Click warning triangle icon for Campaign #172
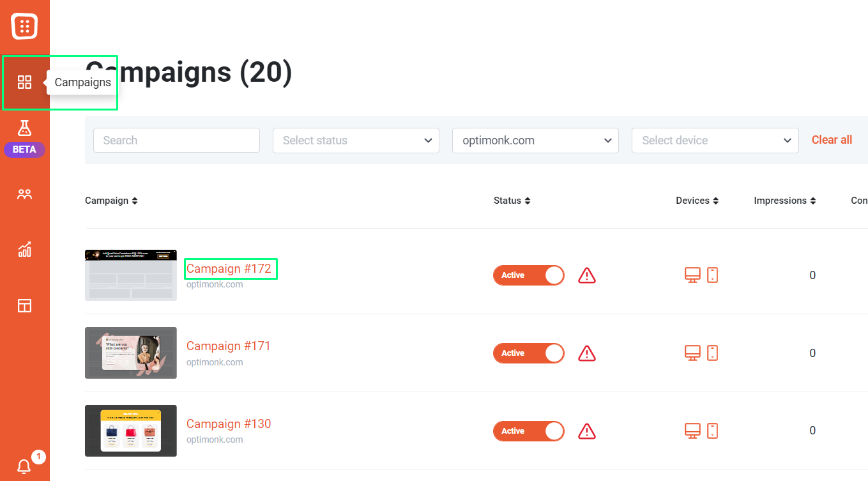 [587, 275]
